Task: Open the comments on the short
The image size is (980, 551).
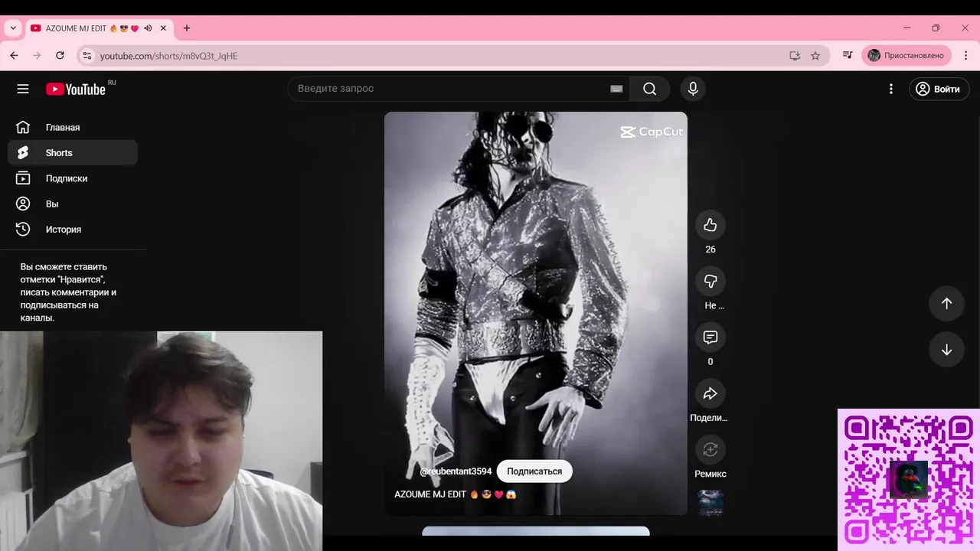Action: pyautogui.click(x=710, y=337)
